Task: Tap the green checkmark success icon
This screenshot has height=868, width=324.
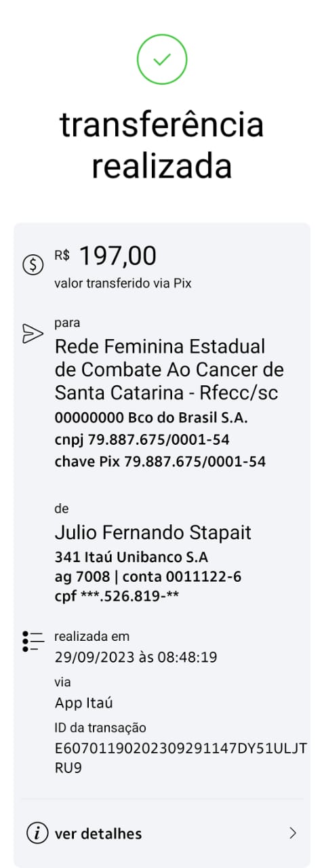Action: tap(161, 60)
